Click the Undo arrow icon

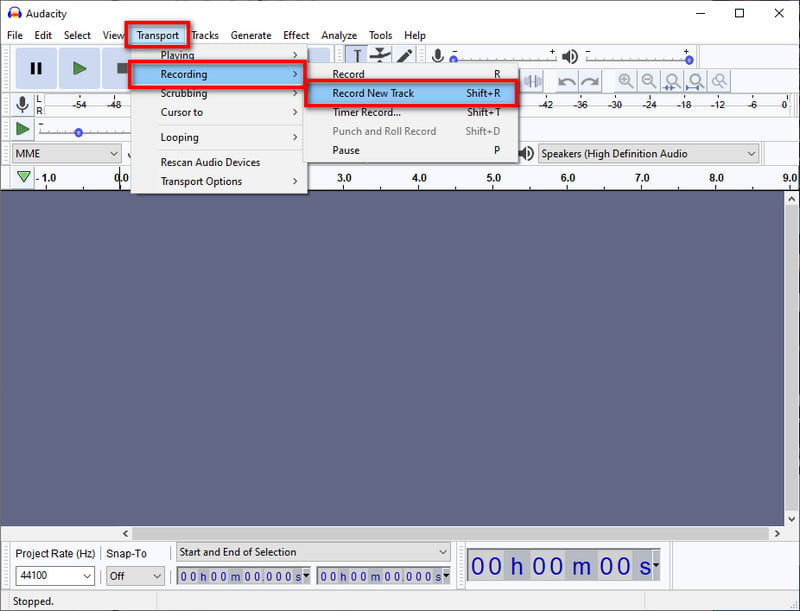(x=566, y=82)
